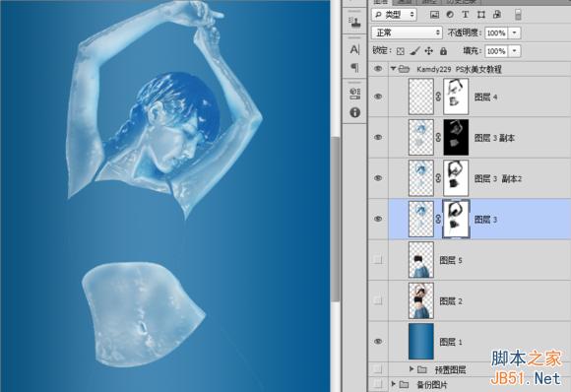Open the Clone Source stamp panel icon
The width and height of the screenshot is (571, 392).
[x=354, y=23]
